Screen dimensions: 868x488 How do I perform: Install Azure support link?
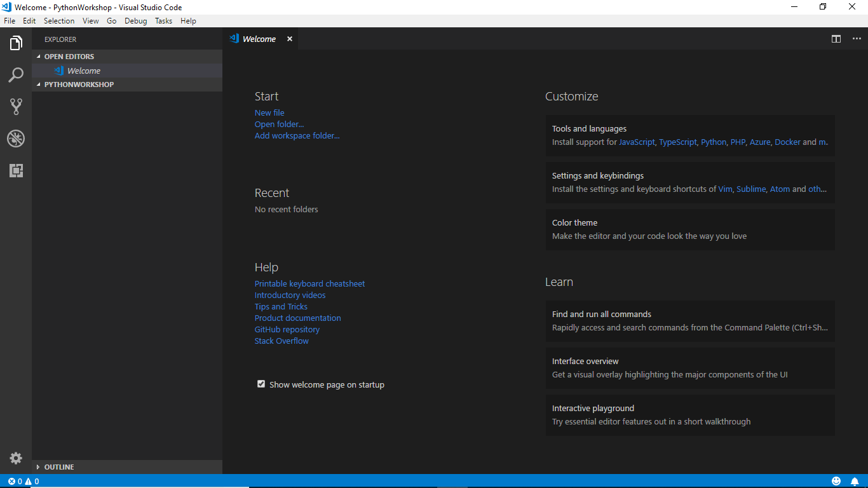click(760, 142)
